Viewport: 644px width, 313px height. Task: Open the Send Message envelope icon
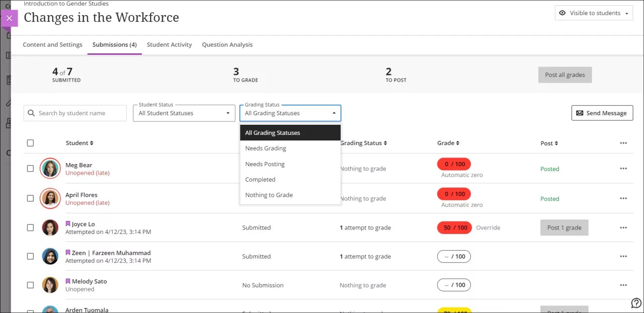pyautogui.click(x=579, y=113)
